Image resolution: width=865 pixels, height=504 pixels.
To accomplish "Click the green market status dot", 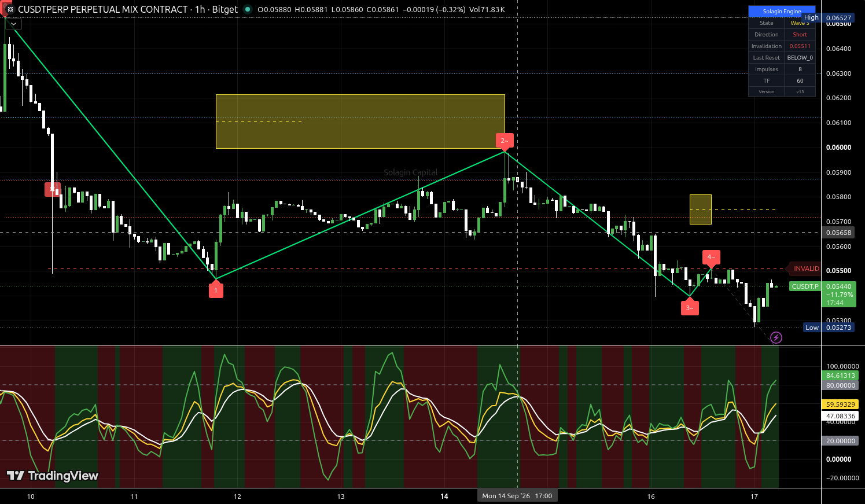I will pos(248,9).
